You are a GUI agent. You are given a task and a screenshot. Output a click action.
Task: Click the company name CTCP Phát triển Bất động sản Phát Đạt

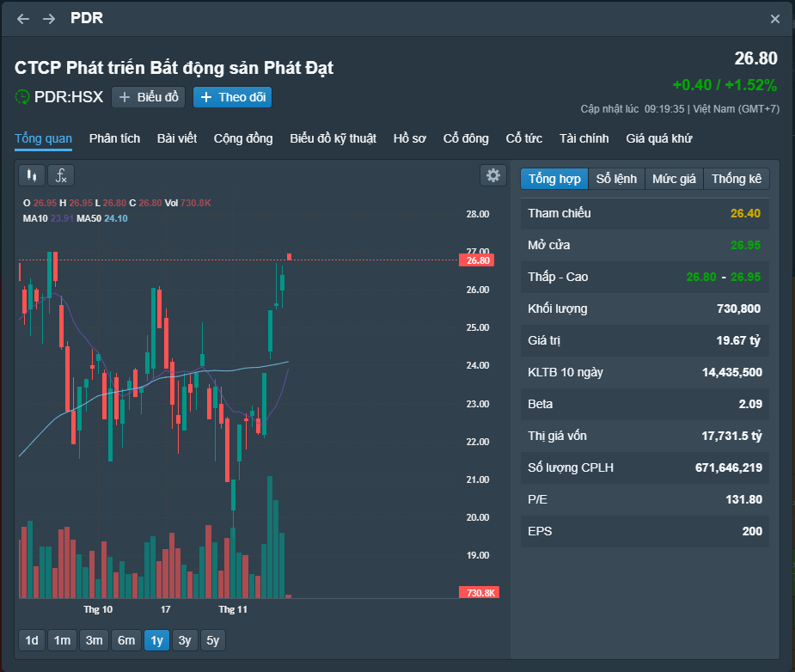click(174, 68)
